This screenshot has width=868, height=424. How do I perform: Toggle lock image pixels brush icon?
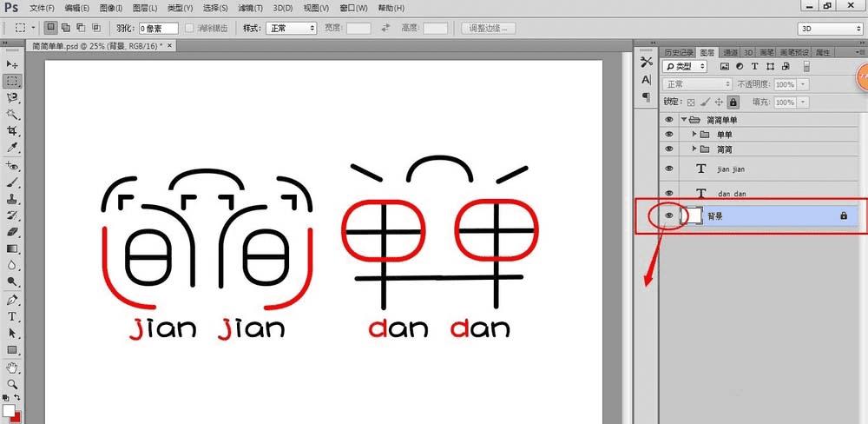coord(705,103)
